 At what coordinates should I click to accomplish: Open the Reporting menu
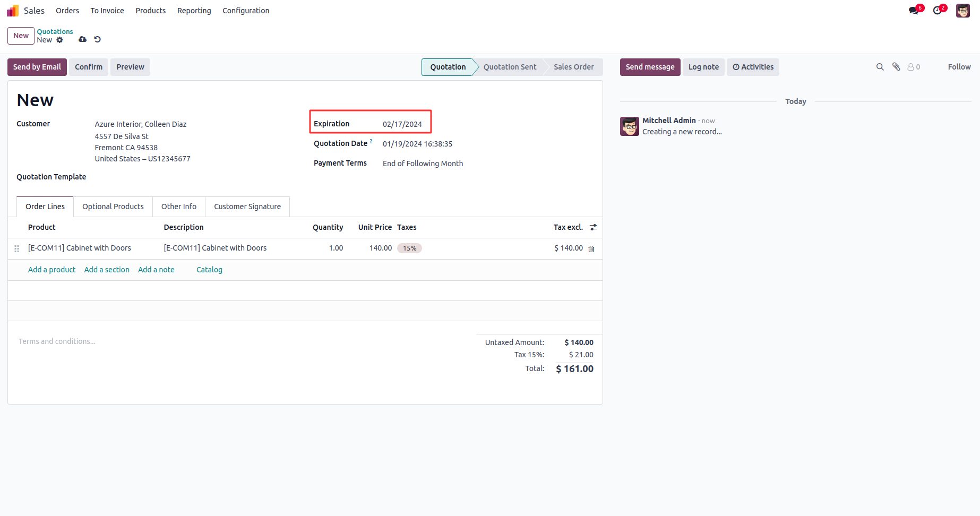point(194,11)
